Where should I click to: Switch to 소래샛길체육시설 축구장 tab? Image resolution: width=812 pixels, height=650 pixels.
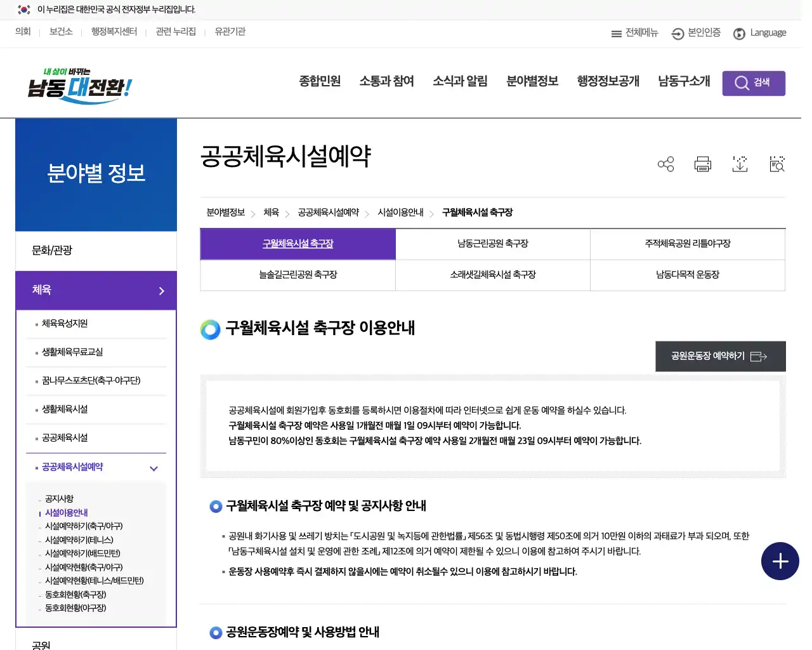point(493,275)
